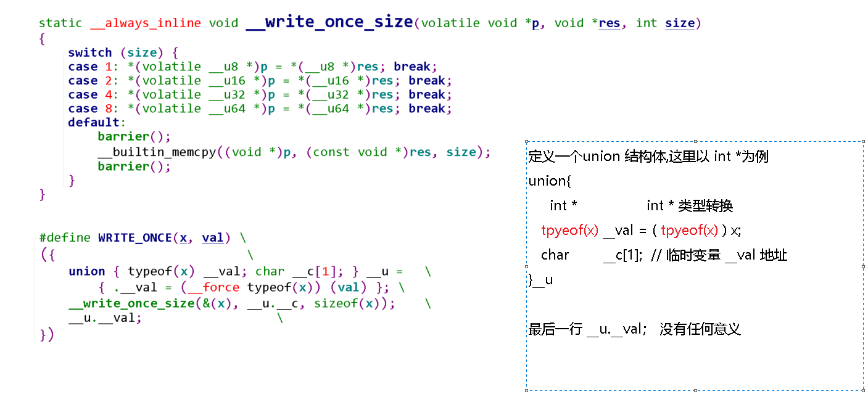Viewport: 868px width, 394px height.
Task: Click '}__u' in the note box
Action: [540, 280]
